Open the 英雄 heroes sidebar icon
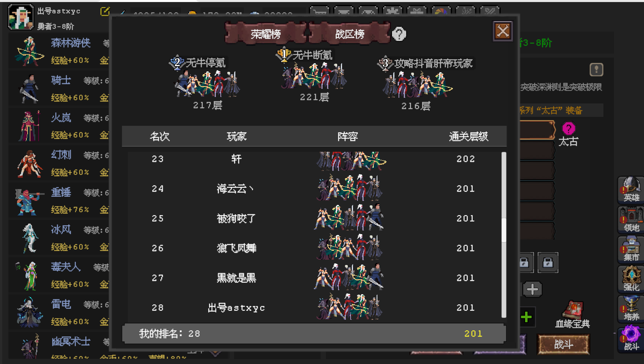Viewport: 644px width, 364px height. point(631,190)
